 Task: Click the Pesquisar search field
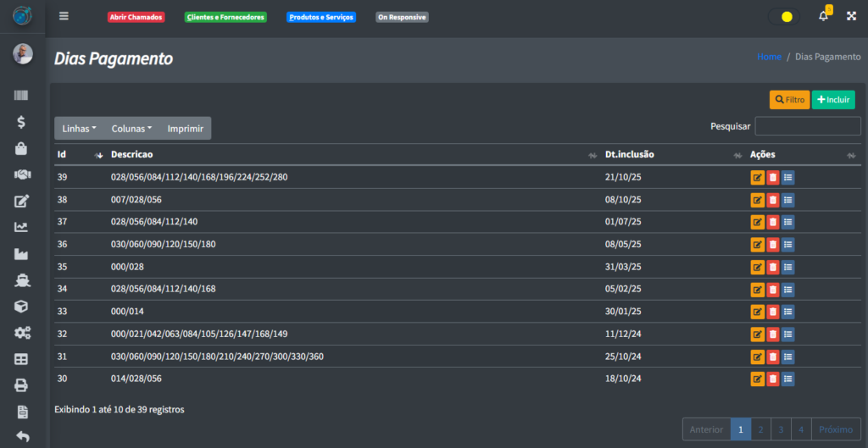coord(807,126)
